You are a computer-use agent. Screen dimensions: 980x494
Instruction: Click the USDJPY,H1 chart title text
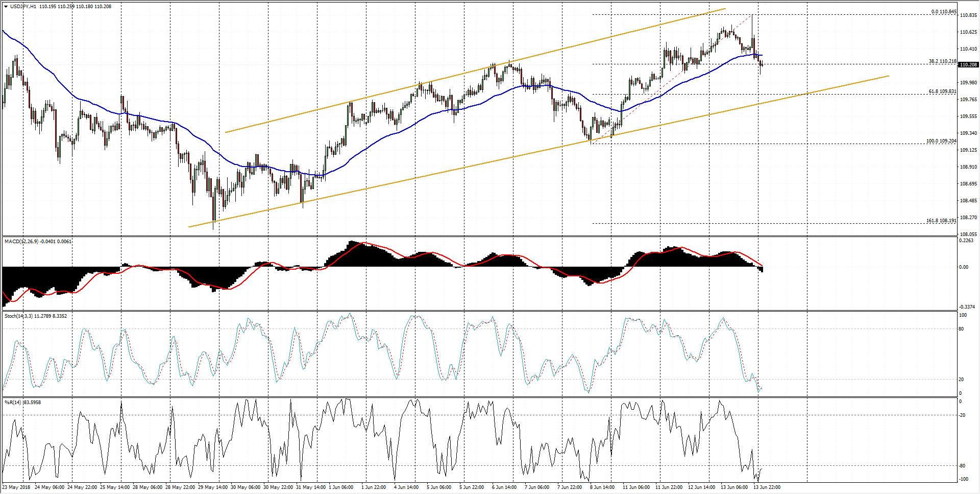click(23, 7)
